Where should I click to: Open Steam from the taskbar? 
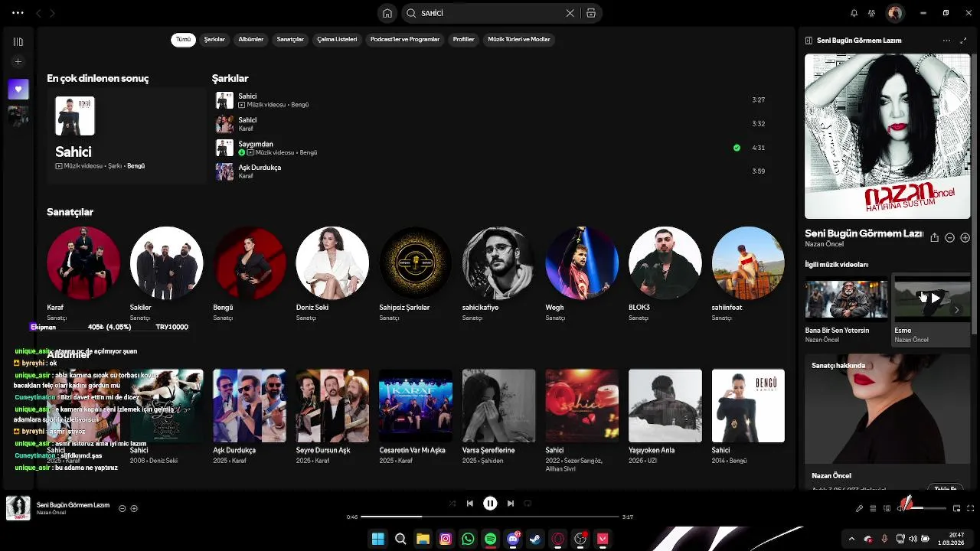(535, 539)
